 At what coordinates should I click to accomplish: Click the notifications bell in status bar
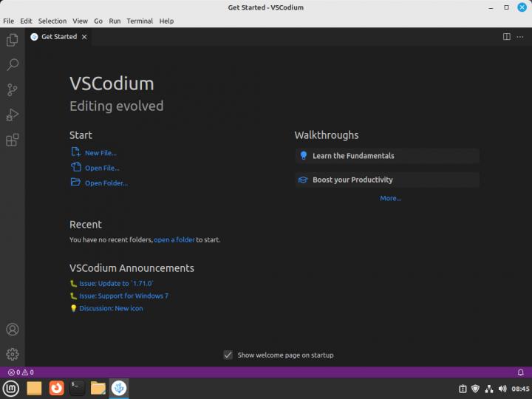pos(520,372)
